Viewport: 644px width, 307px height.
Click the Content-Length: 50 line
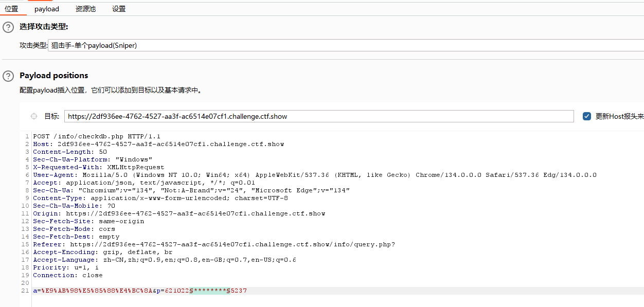[70, 152]
